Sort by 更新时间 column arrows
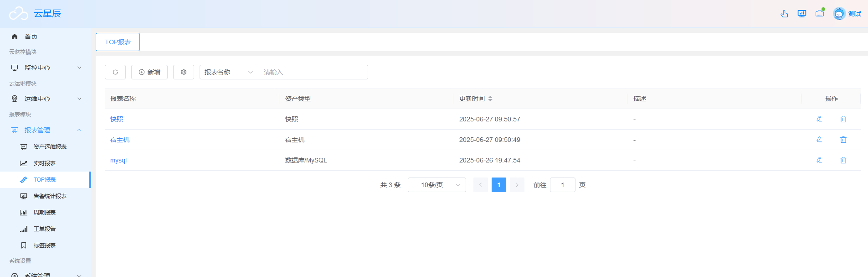Screen dimensions: 868x277 490,99
